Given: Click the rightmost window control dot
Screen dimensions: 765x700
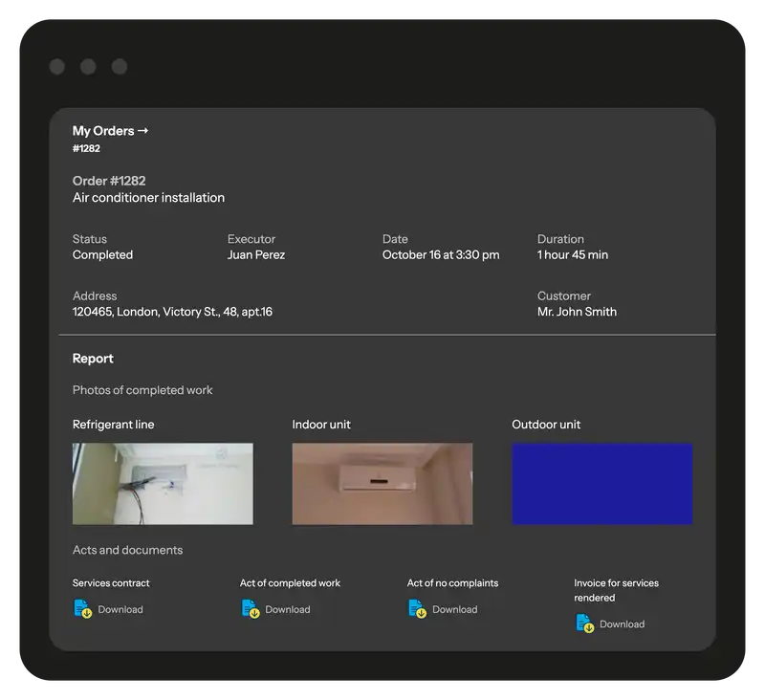Looking at the screenshot, I should point(120,66).
